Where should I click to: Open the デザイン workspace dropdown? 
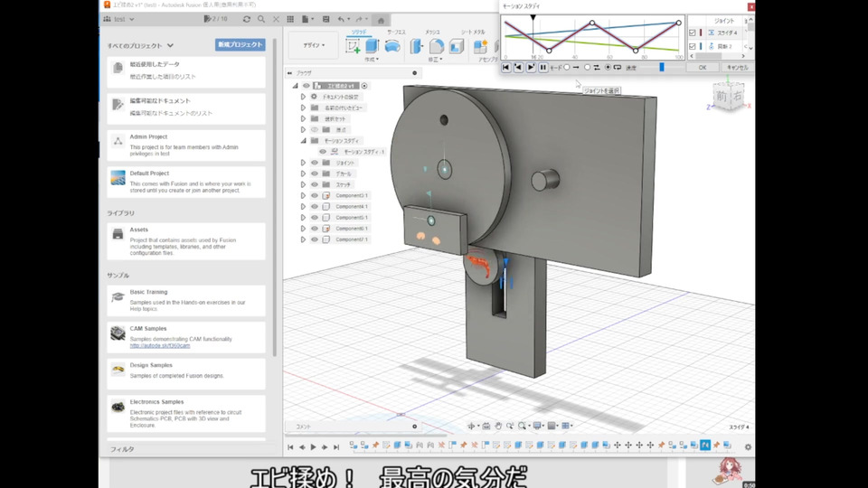314,45
